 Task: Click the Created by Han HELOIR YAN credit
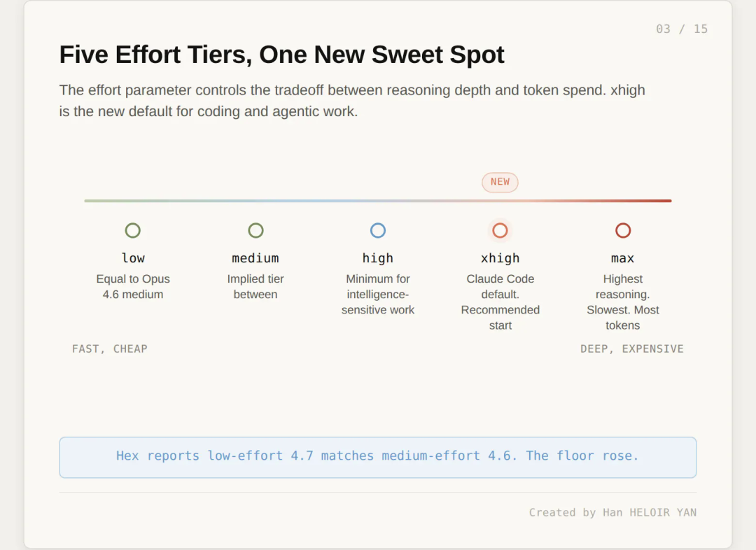612,512
